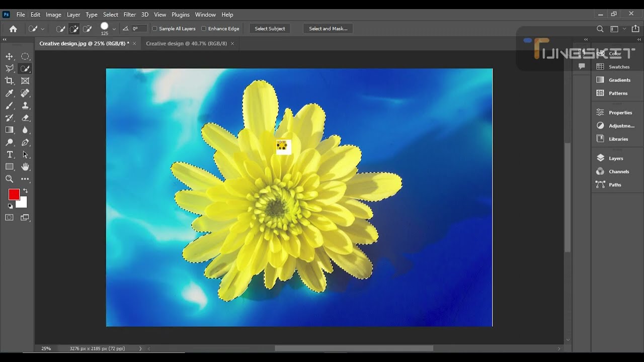Click the Select Subject button

click(x=270, y=29)
